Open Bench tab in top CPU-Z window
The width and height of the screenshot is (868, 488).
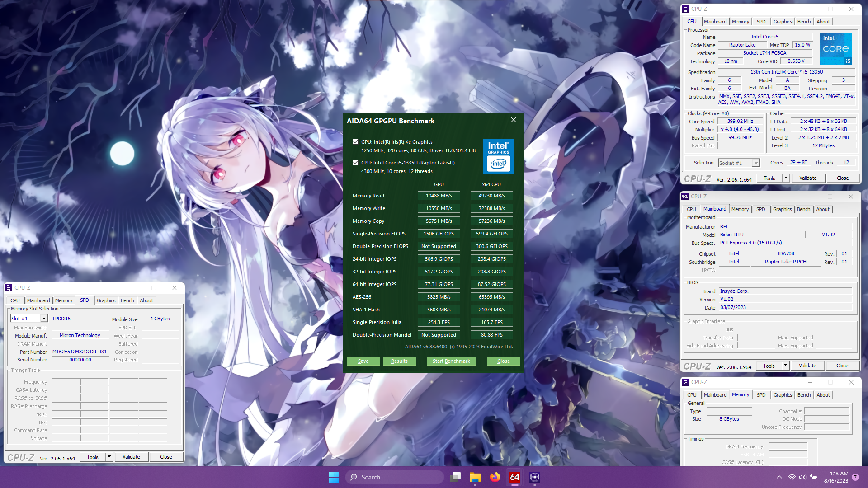coord(804,22)
